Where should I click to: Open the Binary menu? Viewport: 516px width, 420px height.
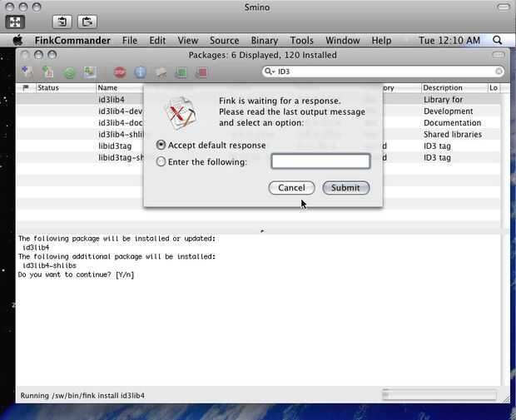[265, 40]
